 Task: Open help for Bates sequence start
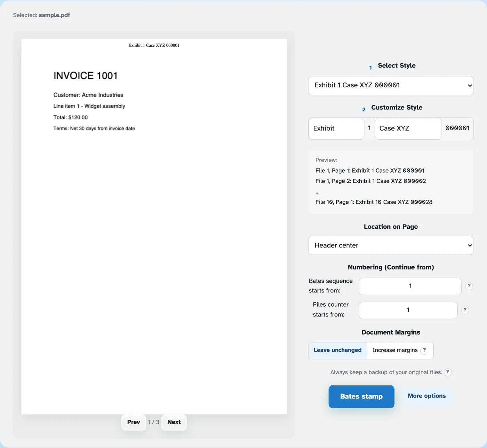coord(469,286)
